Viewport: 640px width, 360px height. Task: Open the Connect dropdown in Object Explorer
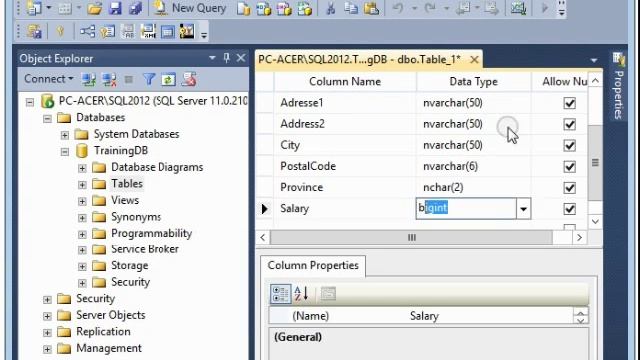49,79
